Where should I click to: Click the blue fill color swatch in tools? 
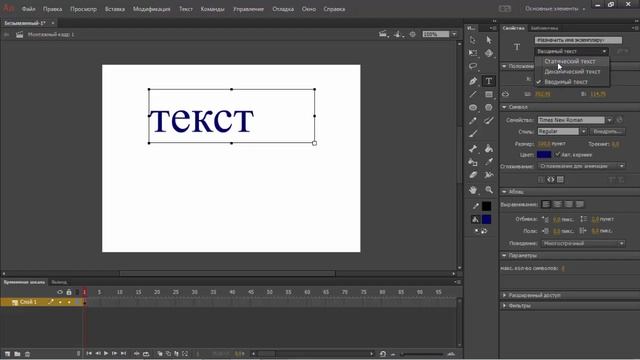[x=487, y=220]
